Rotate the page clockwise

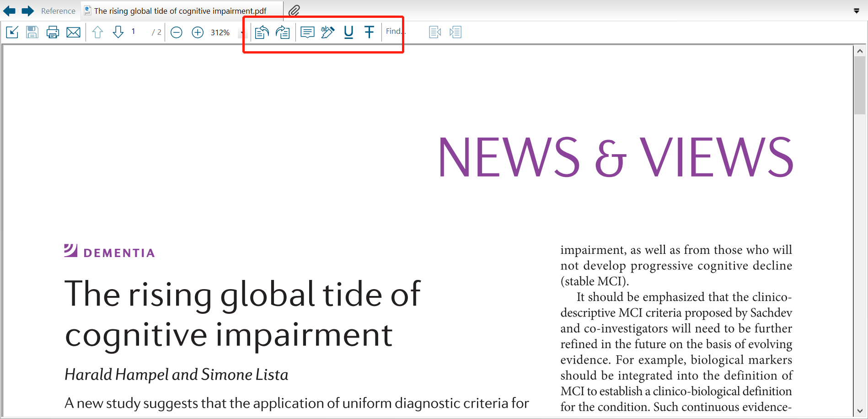click(x=283, y=32)
